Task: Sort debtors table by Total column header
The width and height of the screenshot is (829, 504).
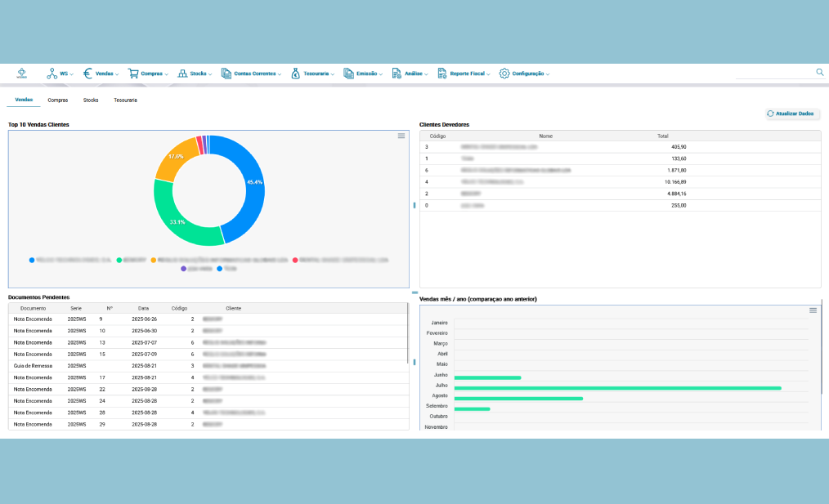Action: pyautogui.click(x=662, y=136)
